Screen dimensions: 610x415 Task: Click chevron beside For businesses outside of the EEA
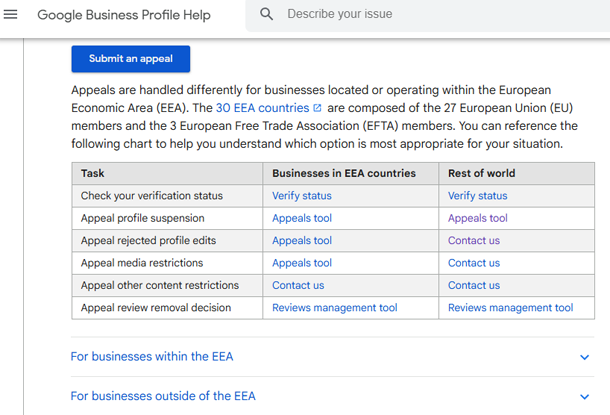584,397
